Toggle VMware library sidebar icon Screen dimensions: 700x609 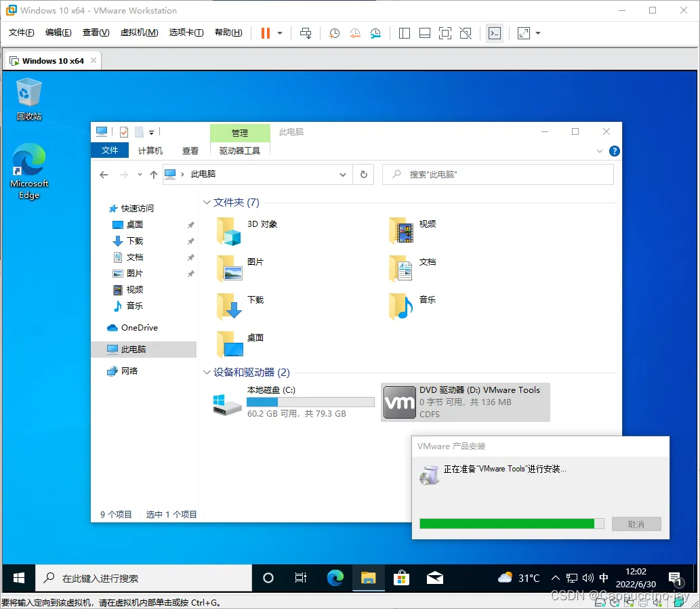(x=405, y=33)
